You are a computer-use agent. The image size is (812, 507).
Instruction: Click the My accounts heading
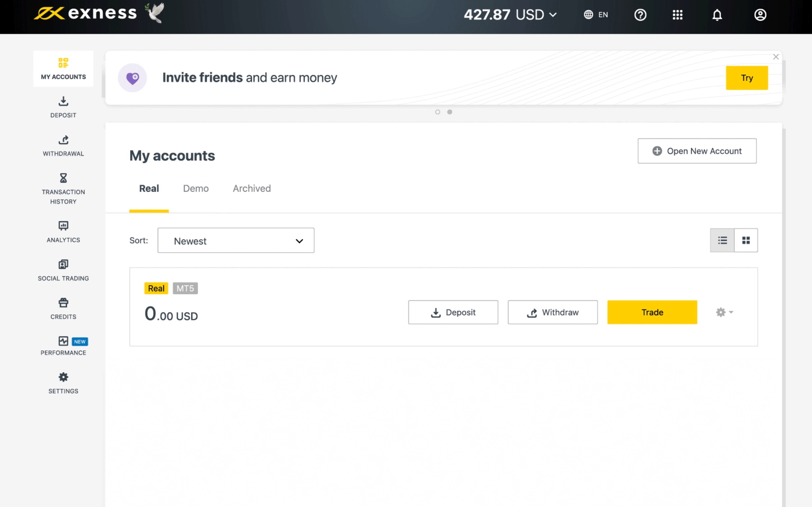coord(172,156)
